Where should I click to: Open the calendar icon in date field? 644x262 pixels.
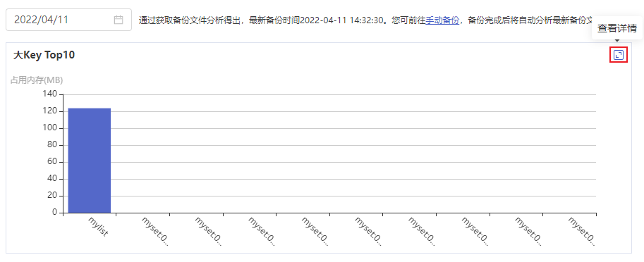click(x=119, y=20)
